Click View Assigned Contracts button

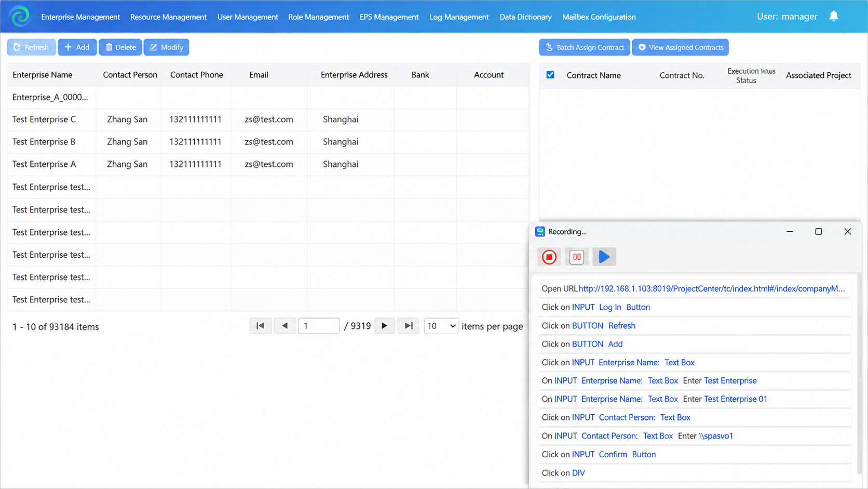click(x=681, y=47)
